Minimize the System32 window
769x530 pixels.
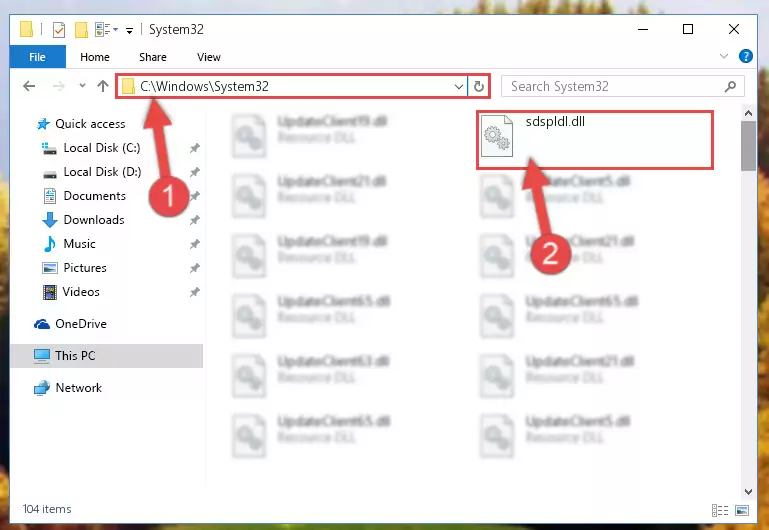(643, 29)
